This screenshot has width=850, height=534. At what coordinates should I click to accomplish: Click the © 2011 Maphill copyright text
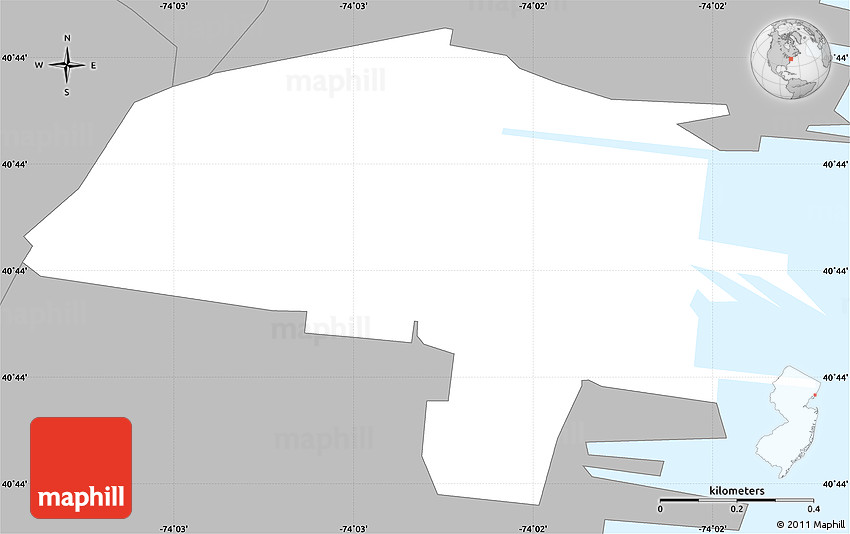pyautogui.click(x=810, y=524)
